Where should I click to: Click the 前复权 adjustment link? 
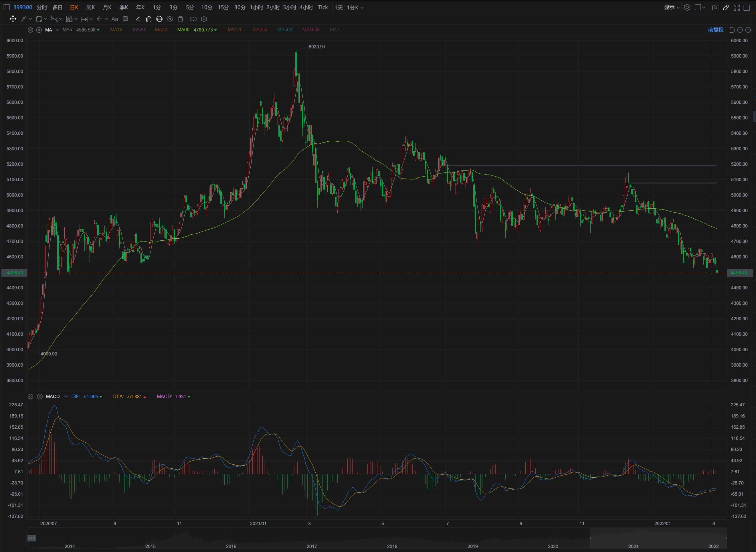[716, 30]
